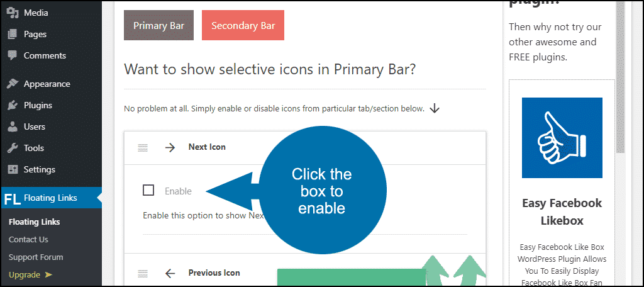
Task: Open the Contact Us submenu link
Action: tap(28, 239)
